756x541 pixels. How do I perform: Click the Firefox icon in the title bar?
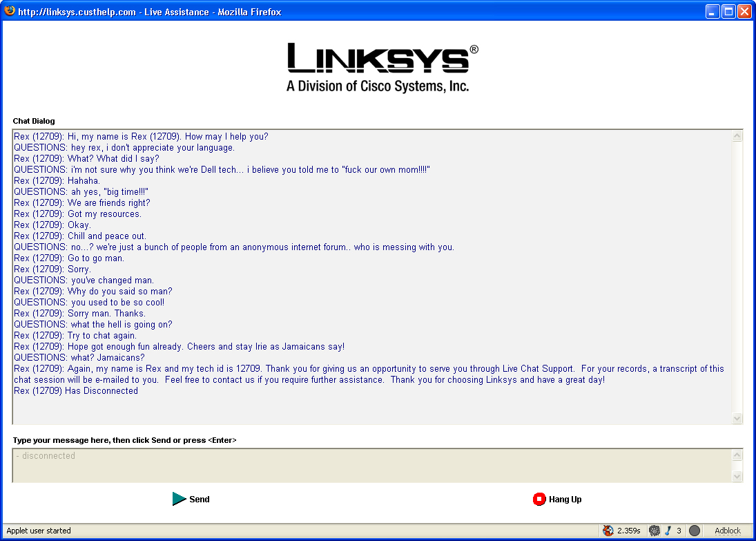tap(10, 10)
